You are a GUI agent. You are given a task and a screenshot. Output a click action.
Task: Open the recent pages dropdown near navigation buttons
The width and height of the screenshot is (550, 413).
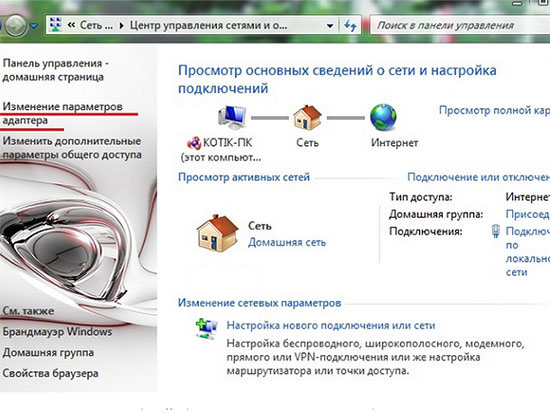click(34, 26)
